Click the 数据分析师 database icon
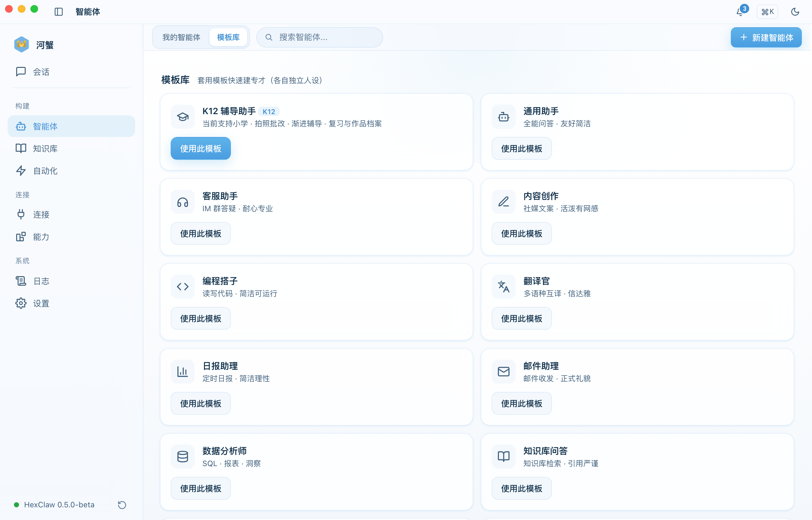The width and height of the screenshot is (812, 520). (x=183, y=457)
